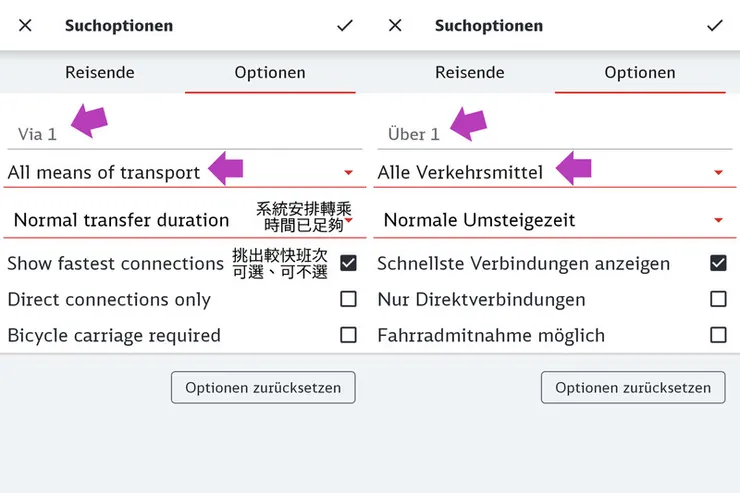
Task: Enable 'Direct connections only' checkbox
Action: (348, 299)
